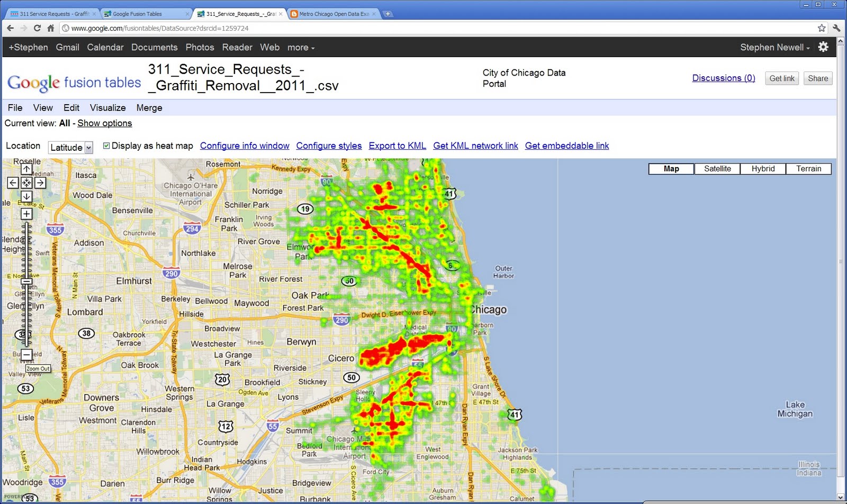This screenshot has height=504, width=847.
Task: Open the Stephen Newell account dropdown
Action: (x=774, y=47)
